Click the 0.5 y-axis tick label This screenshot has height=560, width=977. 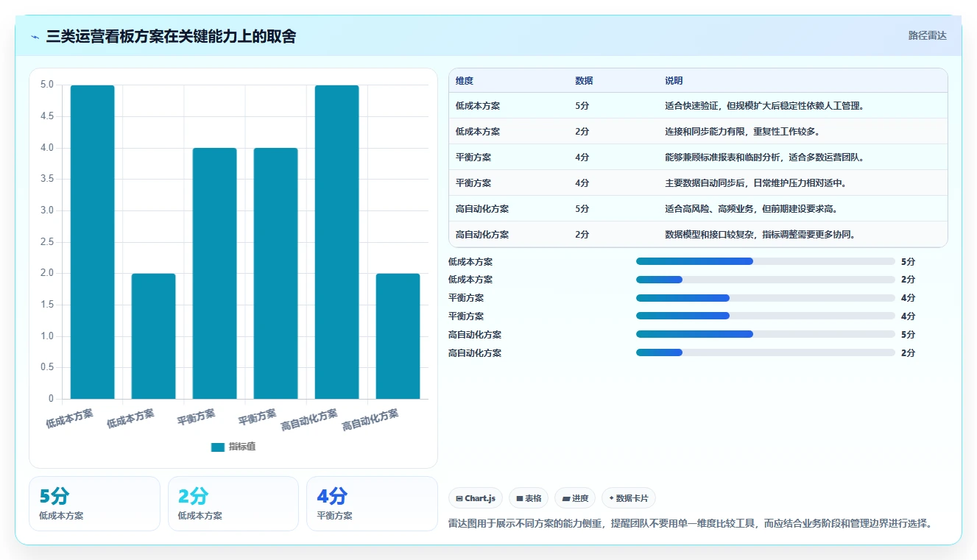[x=47, y=367]
